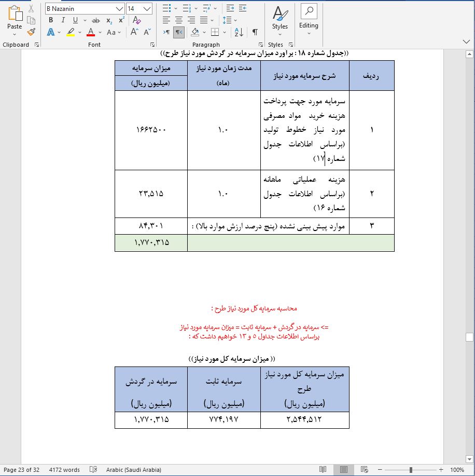
Task: Click the Format Painter brush icon
Action: coord(31,32)
